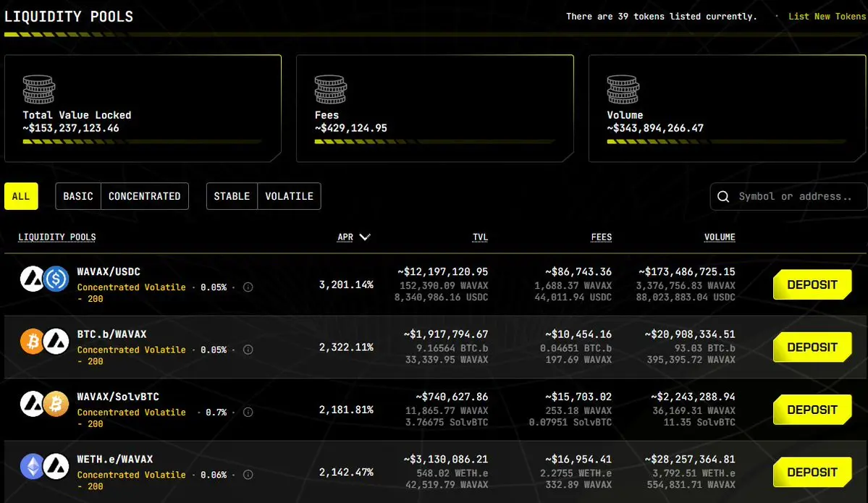Click the ~$1,917,794.67 TVL value
This screenshot has height=503, width=868.
tap(446, 334)
